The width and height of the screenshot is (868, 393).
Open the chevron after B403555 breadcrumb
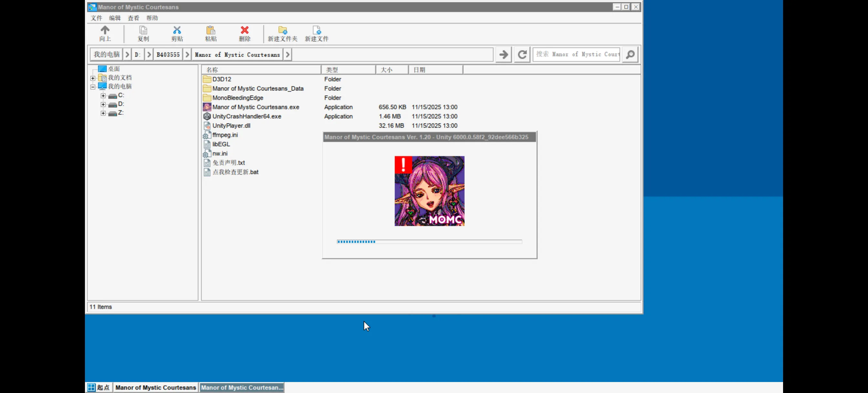pyautogui.click(x=187, y=55)
